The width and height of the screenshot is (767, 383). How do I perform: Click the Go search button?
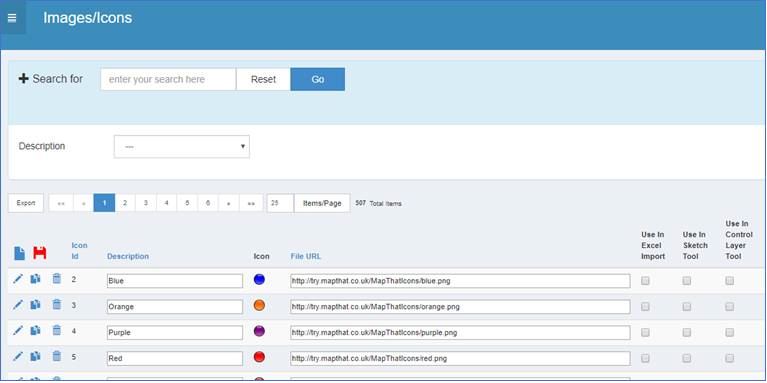pos(317,79)
